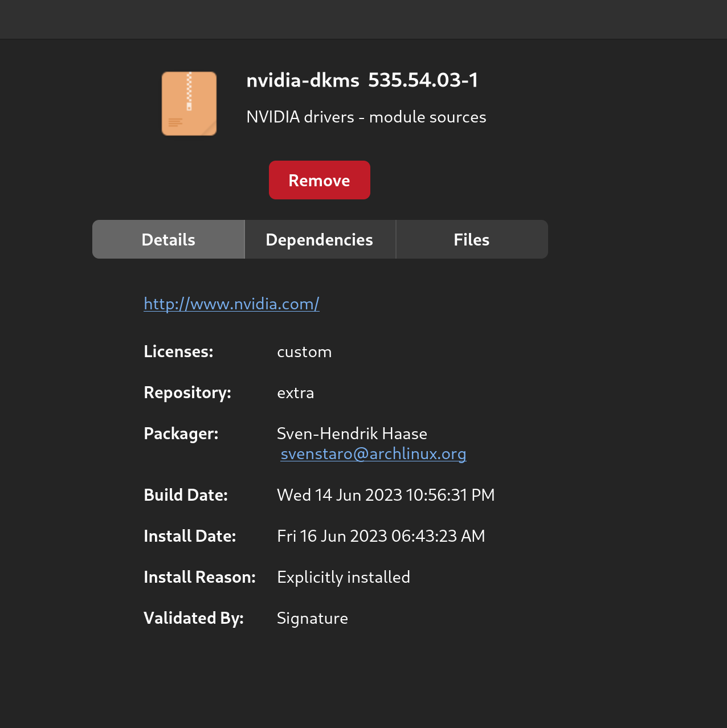
Task: Click the Install Reason: label
Action: (x=199, y=577)
